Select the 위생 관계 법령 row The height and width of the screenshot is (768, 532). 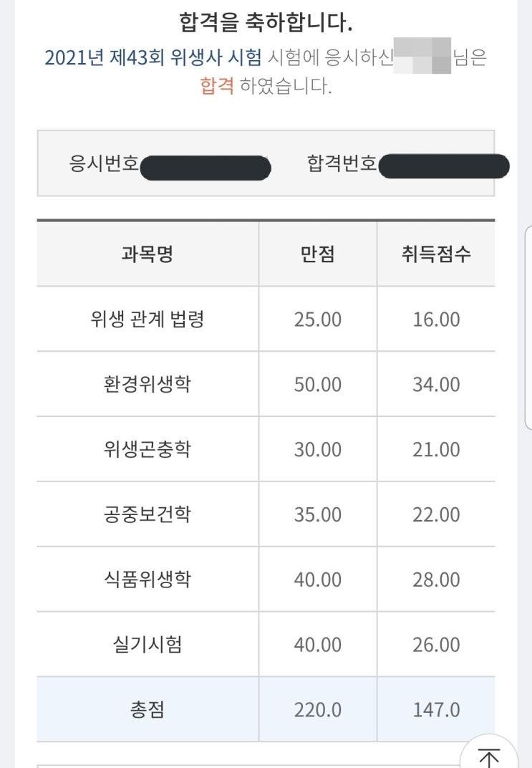(147, 320)
